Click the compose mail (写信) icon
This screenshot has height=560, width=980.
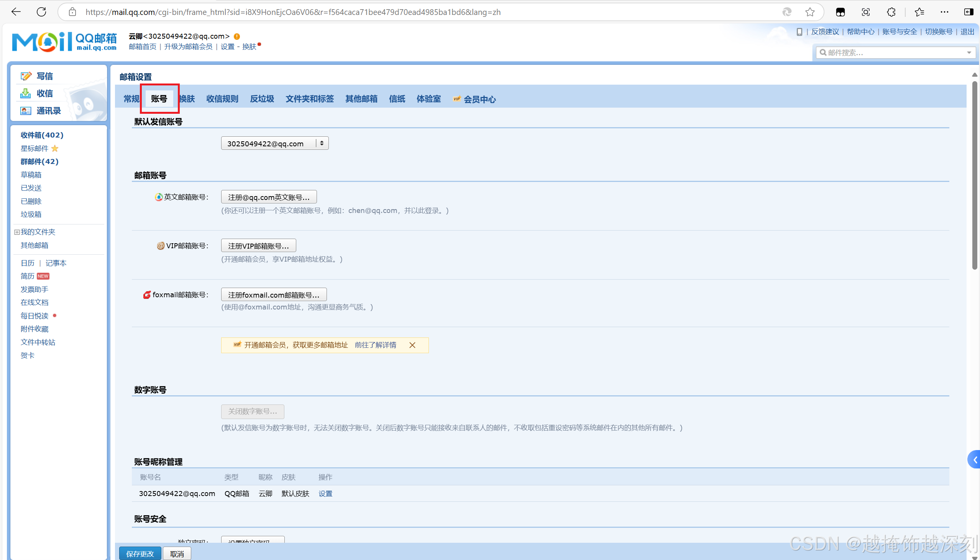click(x=26, y=76)
